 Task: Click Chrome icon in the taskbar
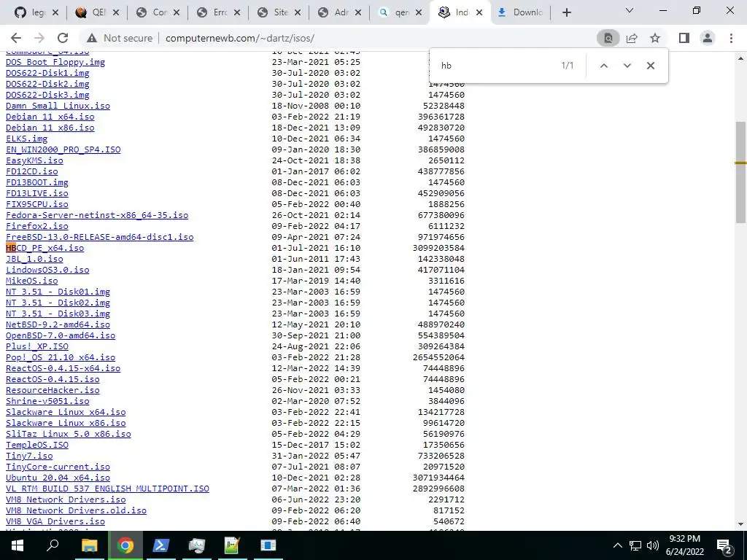click(125, 545)
